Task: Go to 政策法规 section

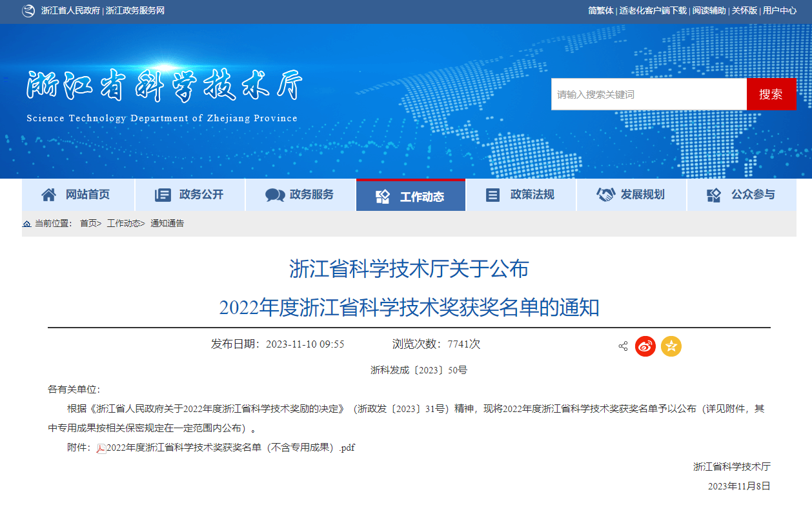Action: pos(520,195)
